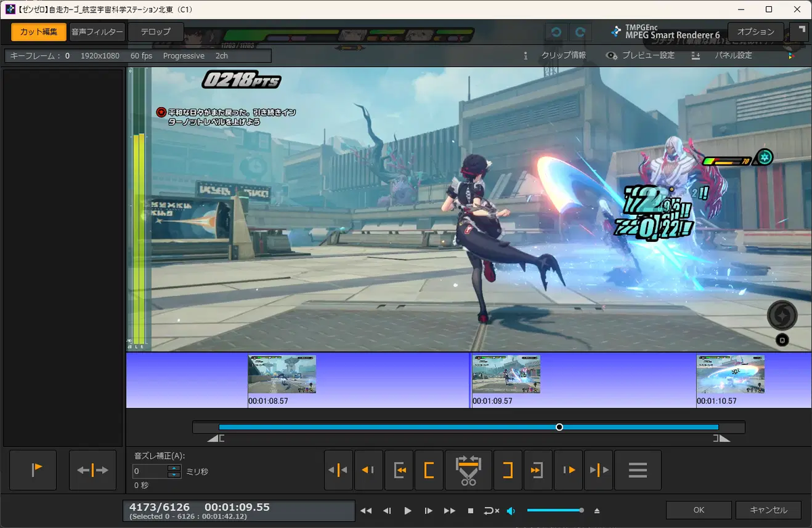The image size is (812, 528).
Task: Jump to next cut point
Action: (x=598, y=470)
